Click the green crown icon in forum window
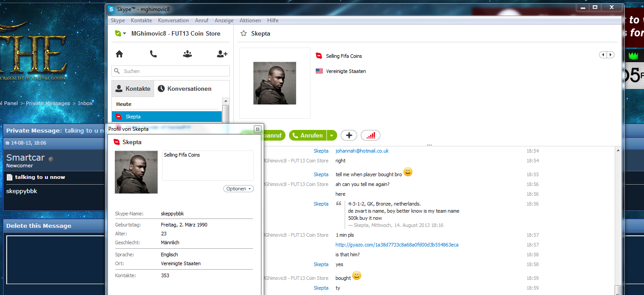Screen dimensions: 644x295 pyautogui.click(x=633, y=56)
